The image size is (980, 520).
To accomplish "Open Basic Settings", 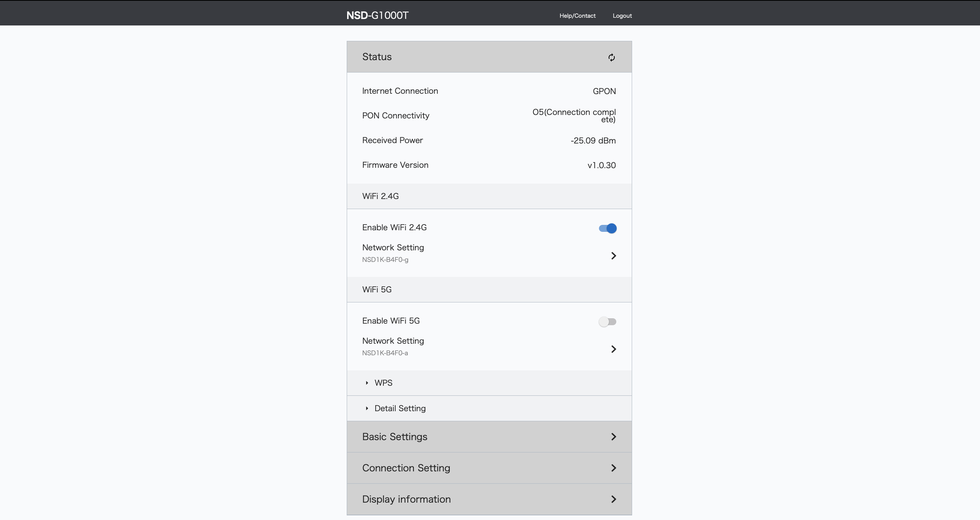I will click(394, 437).
